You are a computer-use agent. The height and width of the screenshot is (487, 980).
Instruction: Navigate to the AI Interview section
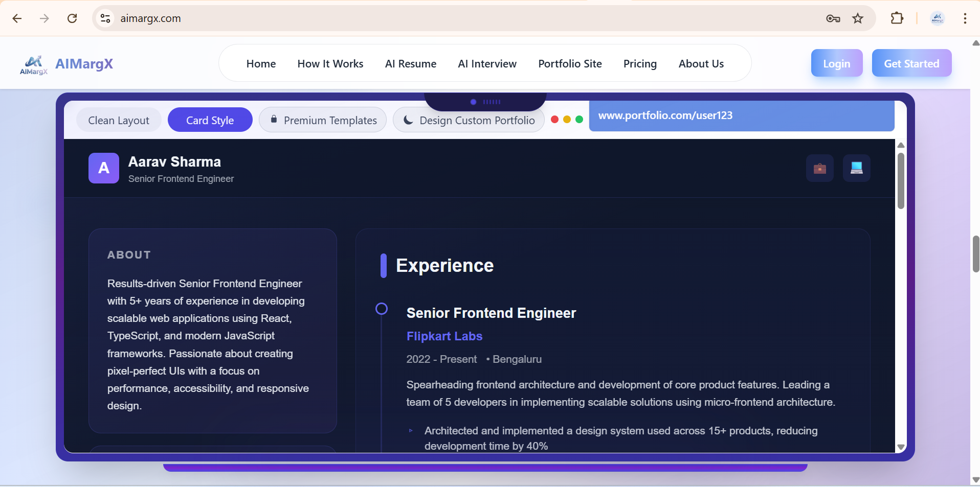pos(487,63)
